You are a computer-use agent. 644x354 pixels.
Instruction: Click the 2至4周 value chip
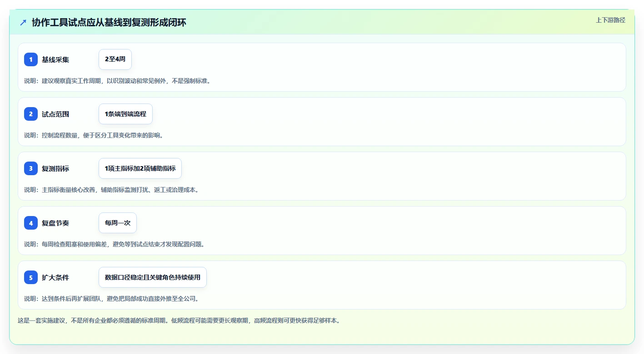pos(115,59)
